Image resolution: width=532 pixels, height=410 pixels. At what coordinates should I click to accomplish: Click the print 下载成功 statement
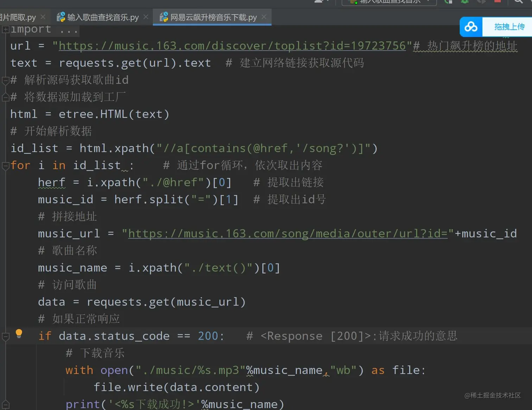[x=175, y=404]
